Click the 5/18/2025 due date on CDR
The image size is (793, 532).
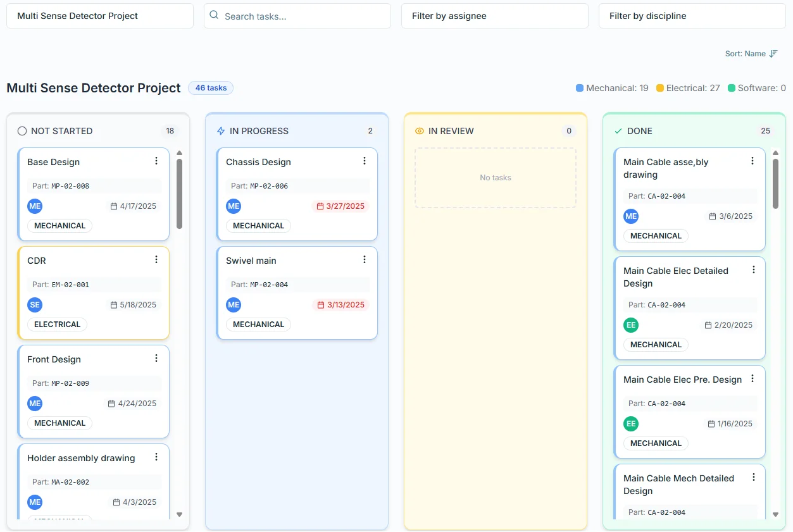pyautogui.click(x=133, y=305)
